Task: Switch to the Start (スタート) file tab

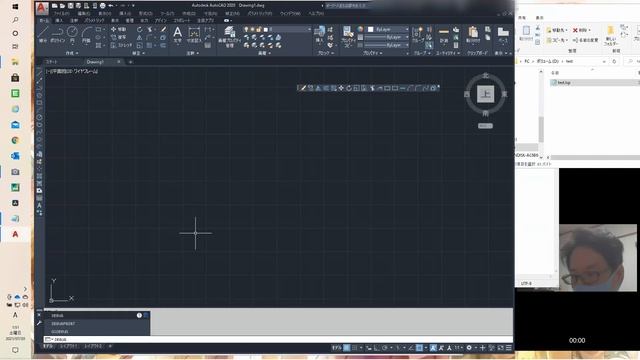Action: pos(52,62)
